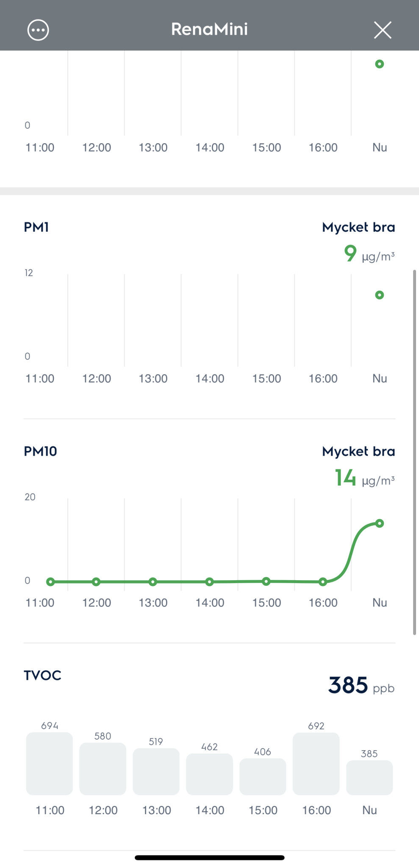
Task: Tap the TVOC bar showing 694
Action: click(50, 763)
